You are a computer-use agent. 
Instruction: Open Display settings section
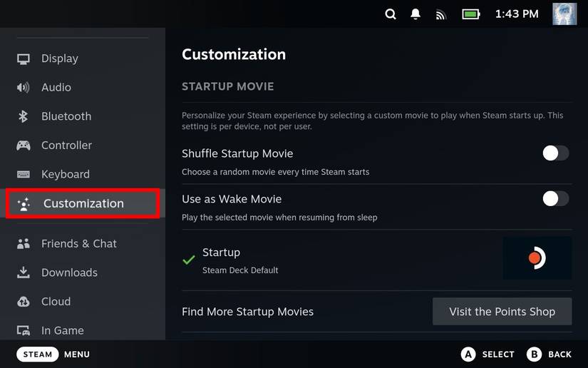[60, 58]
